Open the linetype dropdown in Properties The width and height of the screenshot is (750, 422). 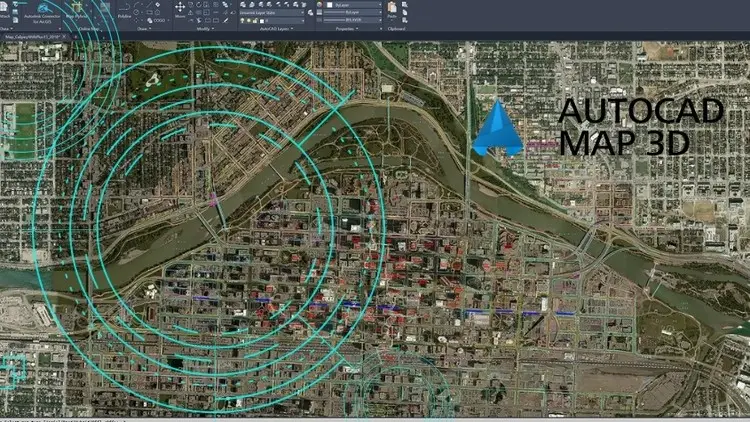353,20
